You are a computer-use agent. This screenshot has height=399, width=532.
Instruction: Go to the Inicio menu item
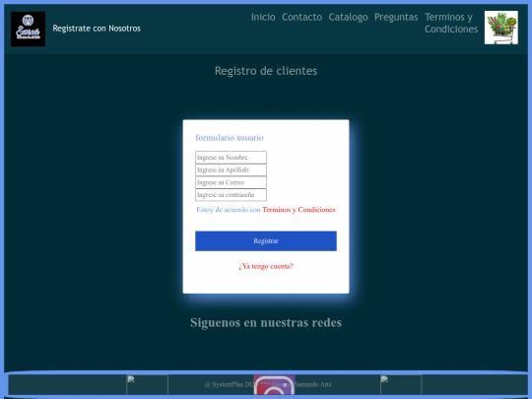pyautogui.click(x=263, y=17)
